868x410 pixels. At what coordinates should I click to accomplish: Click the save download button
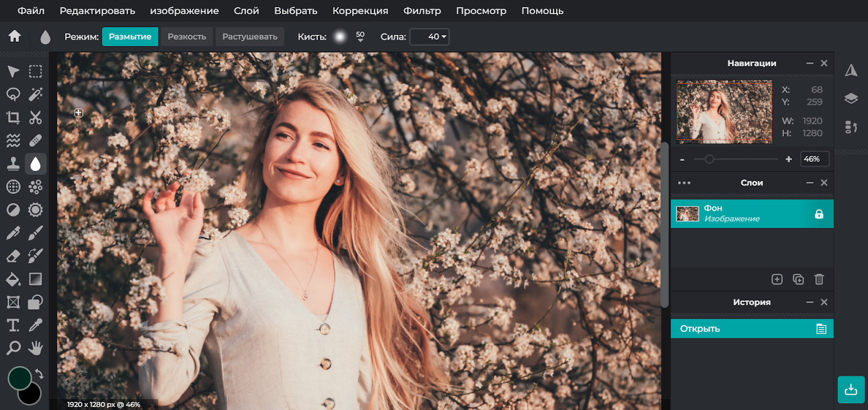point(851,389)
